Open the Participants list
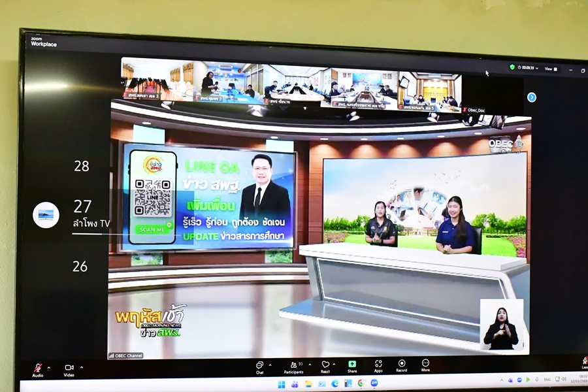Image resolution: width=588 pixels, height=392 pixels. 294,366
